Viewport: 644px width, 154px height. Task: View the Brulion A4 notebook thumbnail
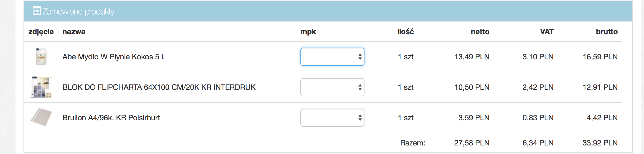coord(41,117)
